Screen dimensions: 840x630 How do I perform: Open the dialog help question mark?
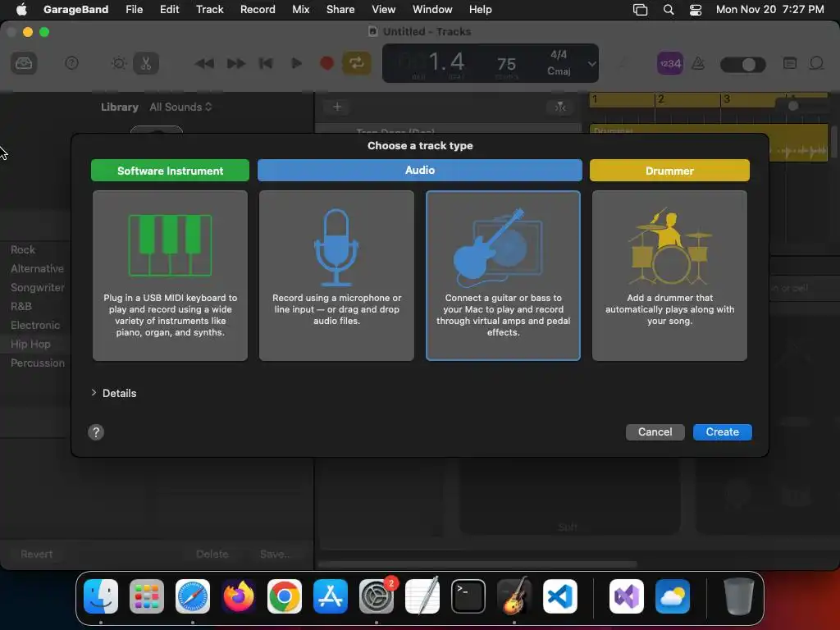coord(96,432)
